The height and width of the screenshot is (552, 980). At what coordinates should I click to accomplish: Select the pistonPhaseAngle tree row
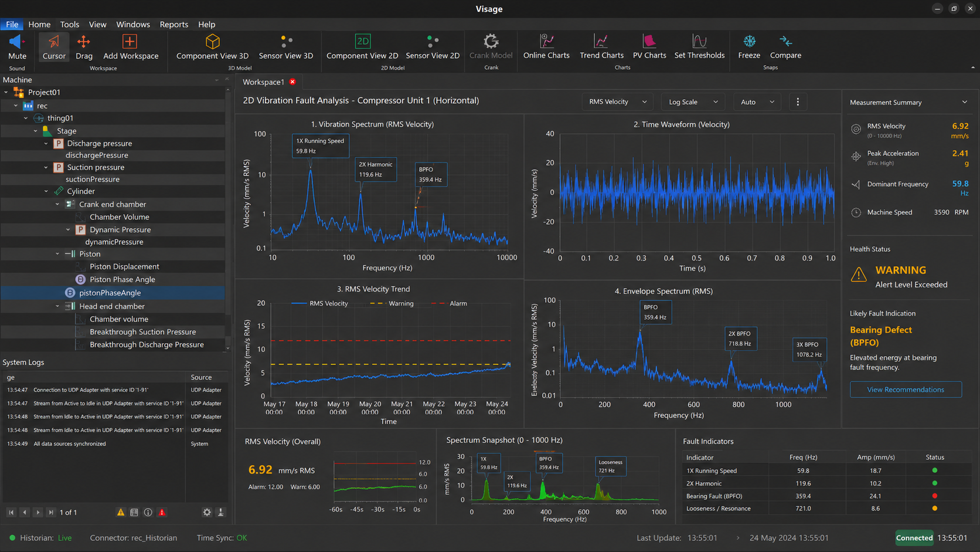click(x=113, y=293)
